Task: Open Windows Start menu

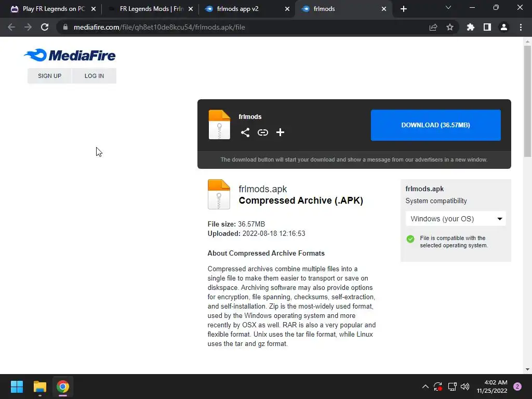Action: point(17,387)
